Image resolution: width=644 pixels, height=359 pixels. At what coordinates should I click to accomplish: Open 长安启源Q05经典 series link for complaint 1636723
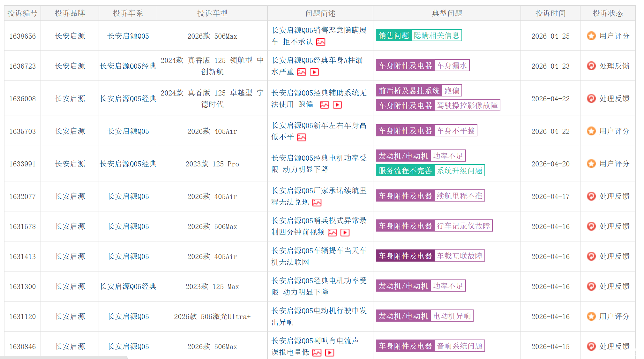click(x=128, y=66)
